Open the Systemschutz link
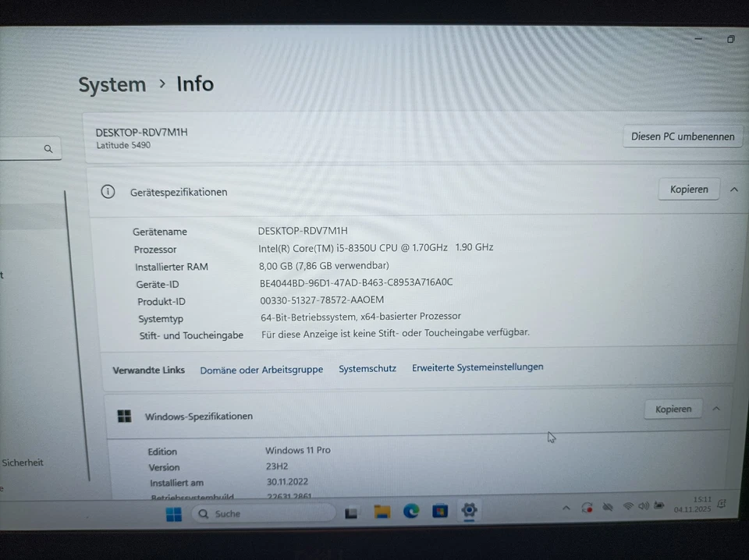Viewport: 749px width, 560px height. (x=367, y=368)
